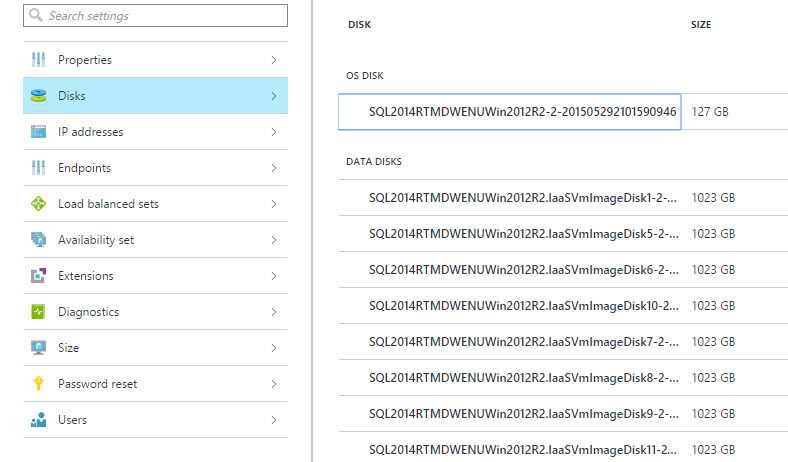Click the IP addresses icon

click(39, 132)
